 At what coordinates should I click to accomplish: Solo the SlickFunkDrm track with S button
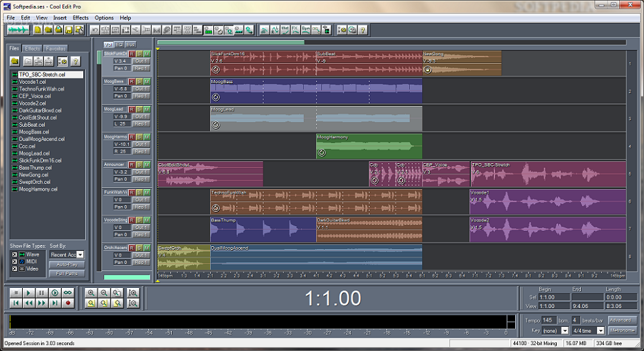(x=140, y=53)
